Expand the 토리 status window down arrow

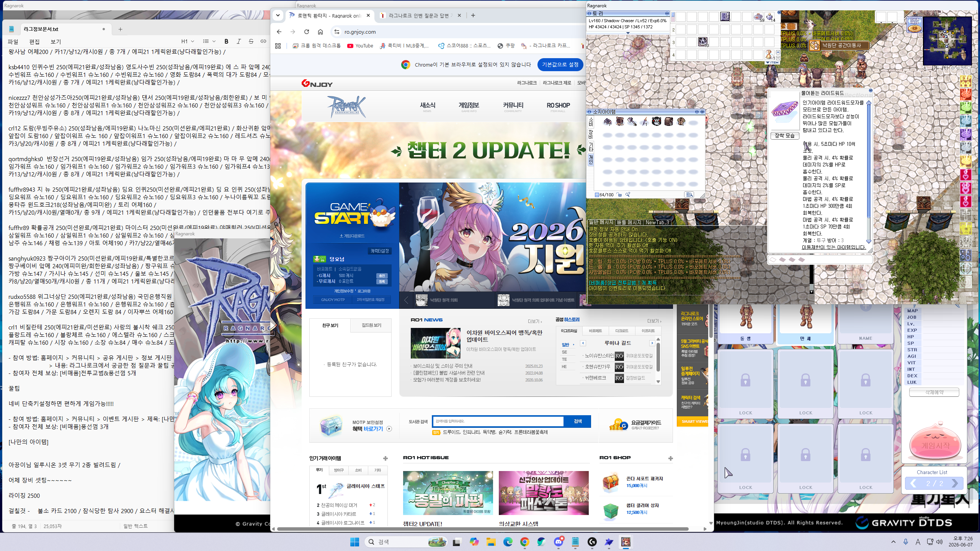click(x=628, y=33)
